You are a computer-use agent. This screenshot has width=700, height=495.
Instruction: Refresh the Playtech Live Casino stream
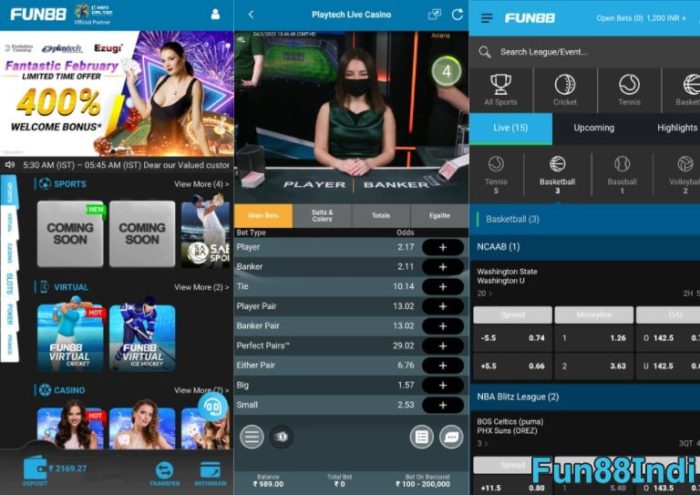coord(457,14)
